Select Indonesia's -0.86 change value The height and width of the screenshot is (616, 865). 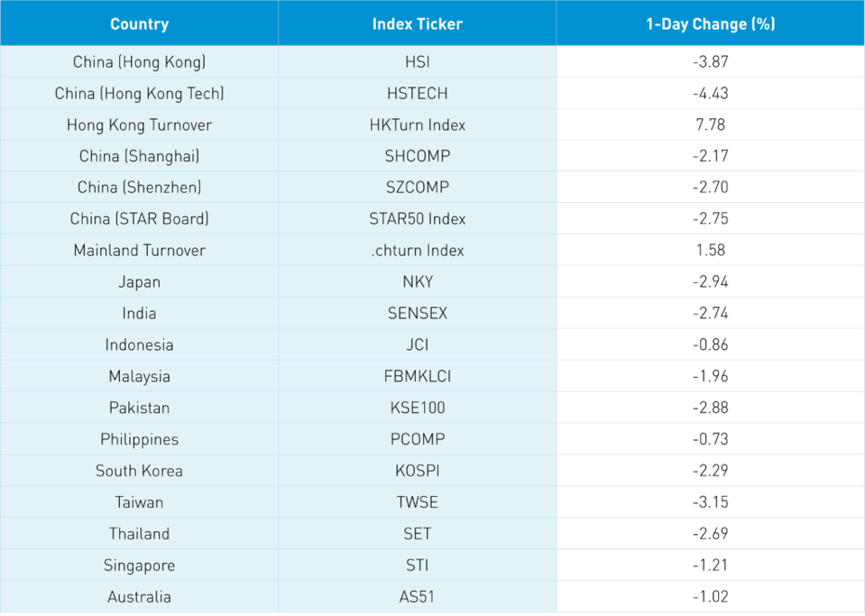tap(710, 345)
